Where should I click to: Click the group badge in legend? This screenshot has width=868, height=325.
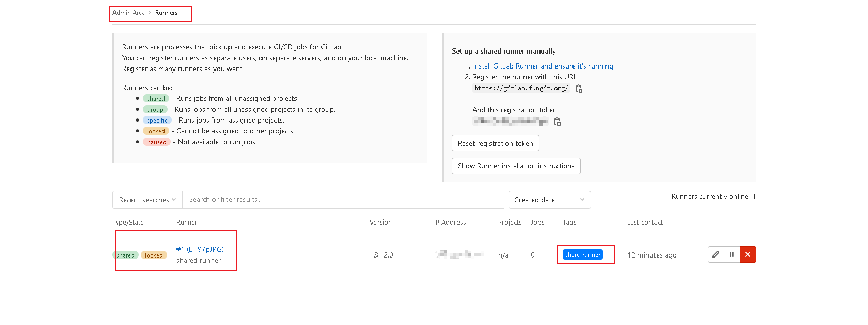tap(155, 110)
